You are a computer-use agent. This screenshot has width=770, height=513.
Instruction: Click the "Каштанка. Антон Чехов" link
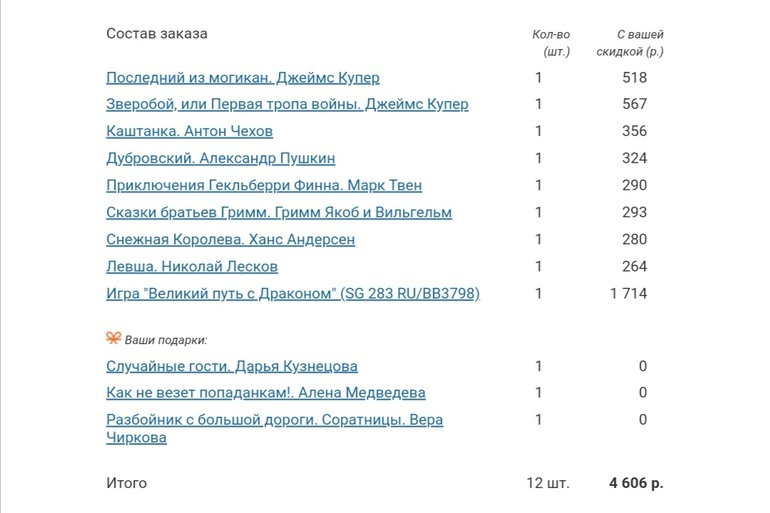(189, 131)
